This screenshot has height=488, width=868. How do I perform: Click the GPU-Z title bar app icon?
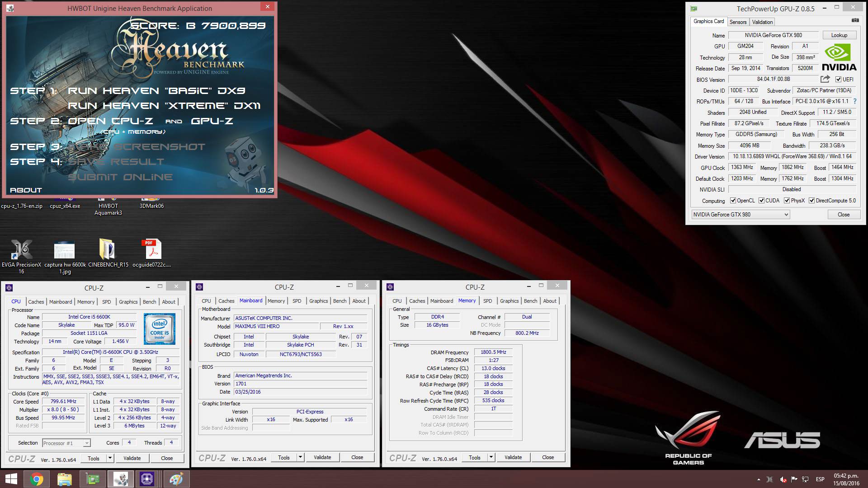[x=694, y=9]
